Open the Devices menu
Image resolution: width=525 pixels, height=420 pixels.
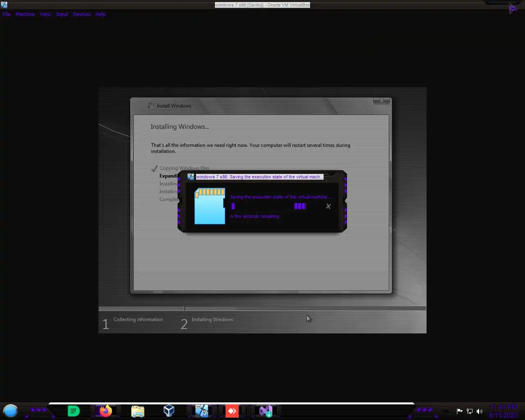82,14
